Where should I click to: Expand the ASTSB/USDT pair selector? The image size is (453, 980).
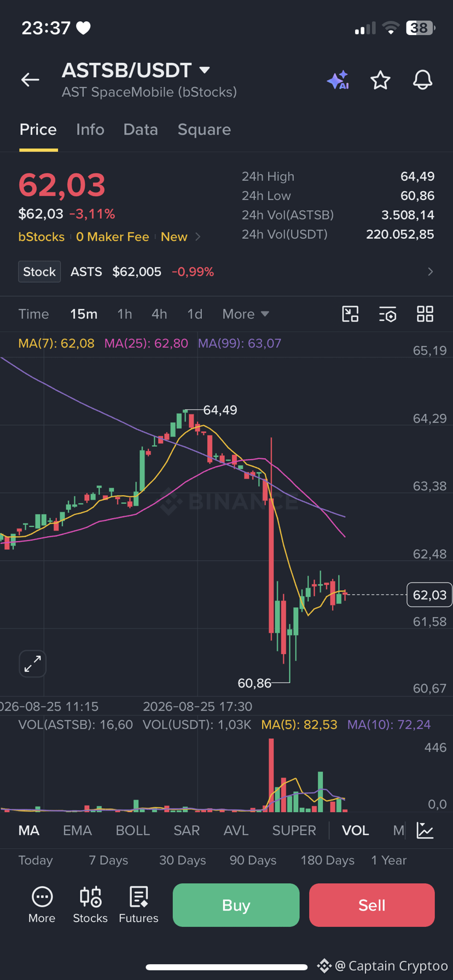[205, 70]
